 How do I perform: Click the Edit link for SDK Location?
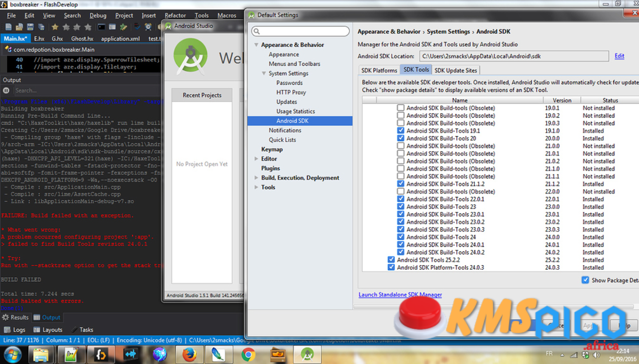click(620, 56)
